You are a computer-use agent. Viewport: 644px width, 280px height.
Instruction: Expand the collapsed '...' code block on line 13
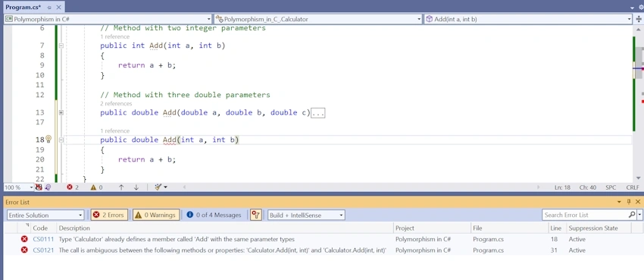(318, 112)
